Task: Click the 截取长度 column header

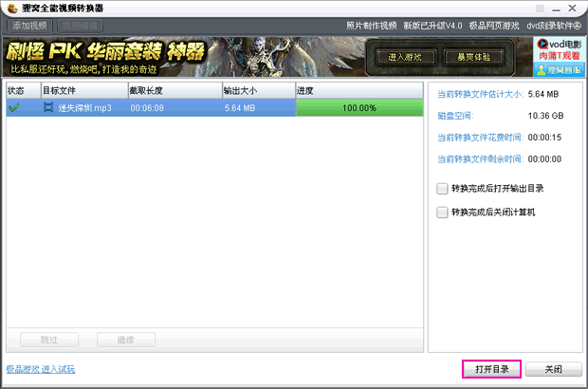Action: tap(175, 90)
